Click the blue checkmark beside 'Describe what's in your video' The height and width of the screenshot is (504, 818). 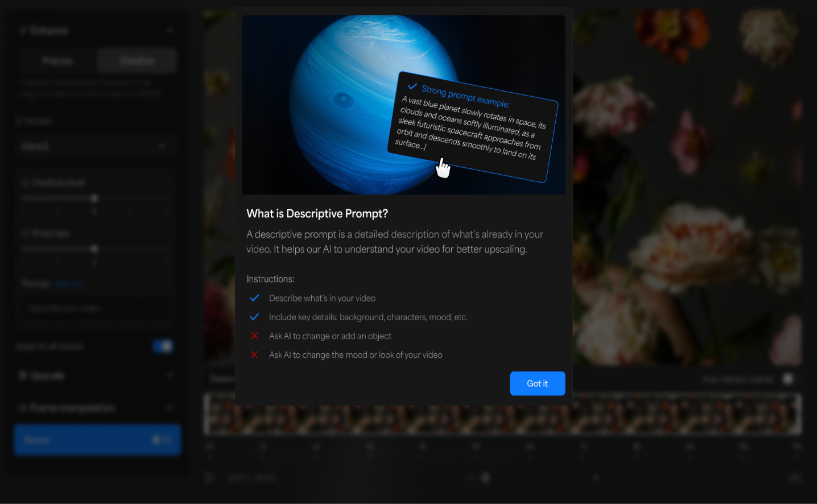254,298
